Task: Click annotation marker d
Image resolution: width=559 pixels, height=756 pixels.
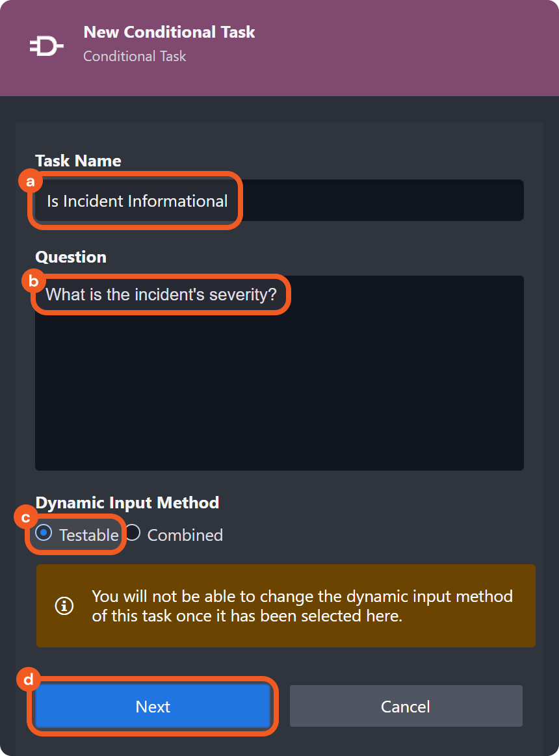Action: click(x=28, y=680)
